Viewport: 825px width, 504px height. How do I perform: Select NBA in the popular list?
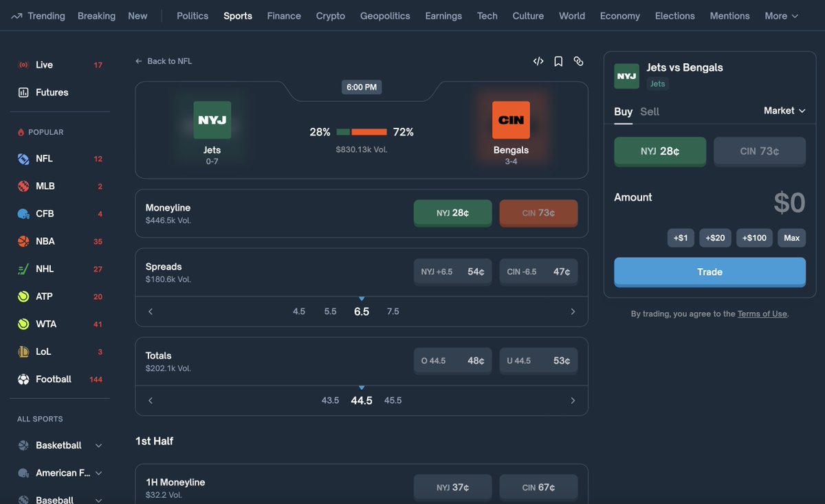tap(60, 241)
